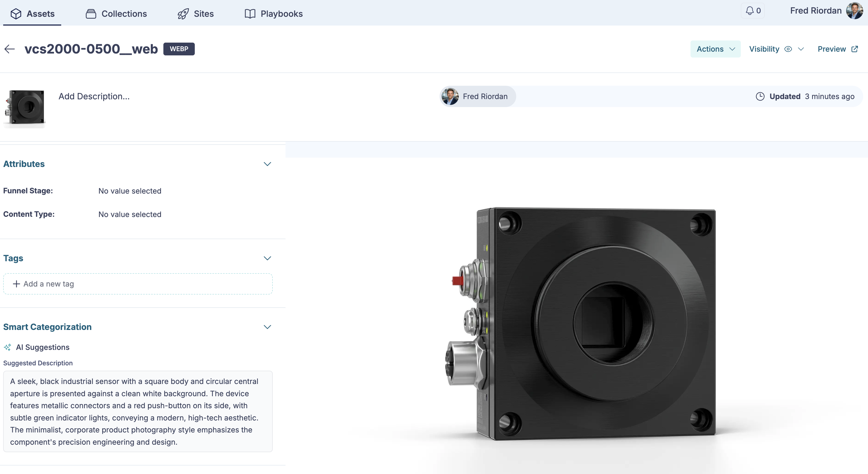This screenshot has height=474, width=868.
Task: Collapse the Tags section
Action: click(267, 258)
